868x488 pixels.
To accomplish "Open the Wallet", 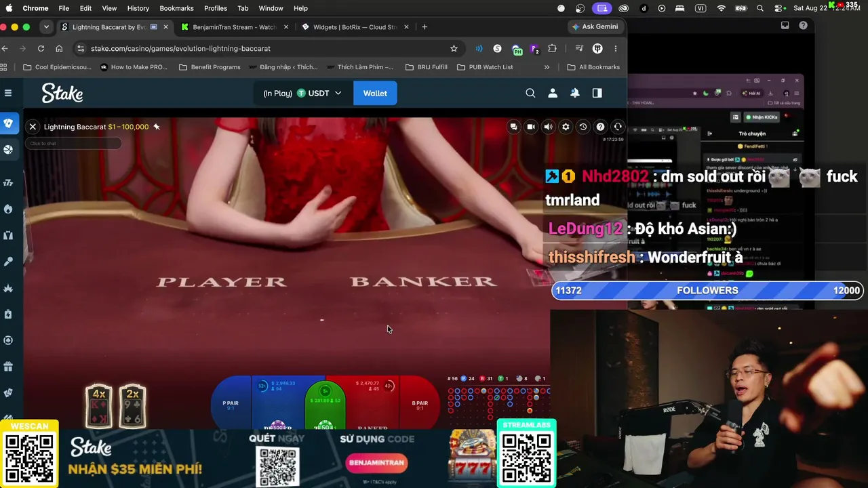I will [x=375, y=93].
